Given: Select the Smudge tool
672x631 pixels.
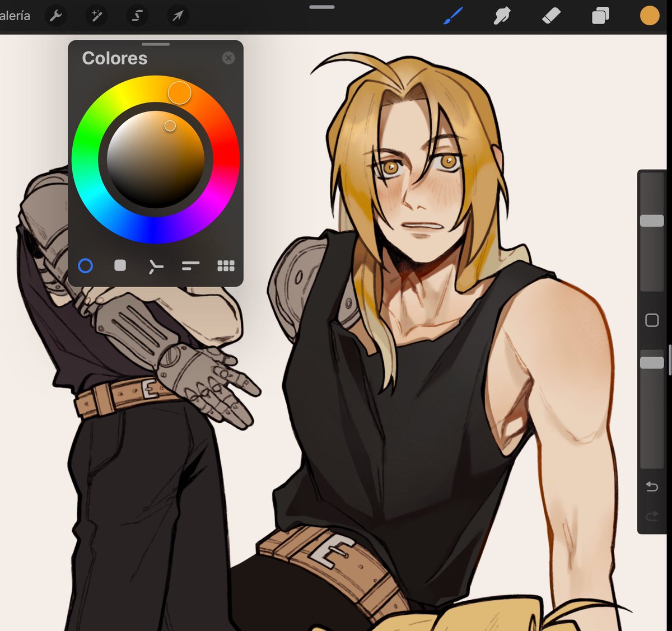Looking at the screenshot, I should pyautogui.click(x=502, y=16).
